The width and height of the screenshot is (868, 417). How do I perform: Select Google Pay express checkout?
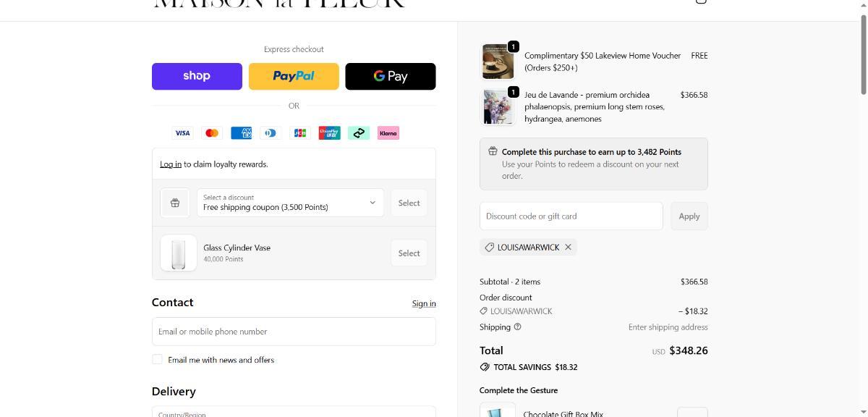coord(391,76)
